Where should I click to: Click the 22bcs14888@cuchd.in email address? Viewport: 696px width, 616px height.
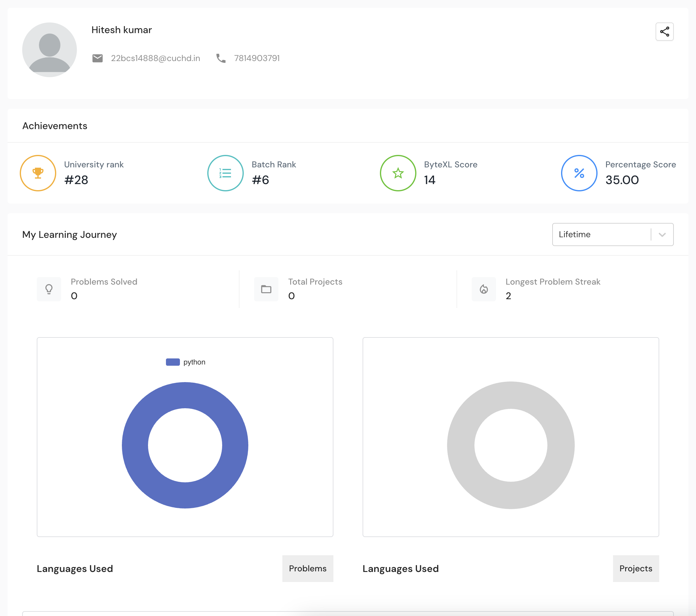click(155, 58)
